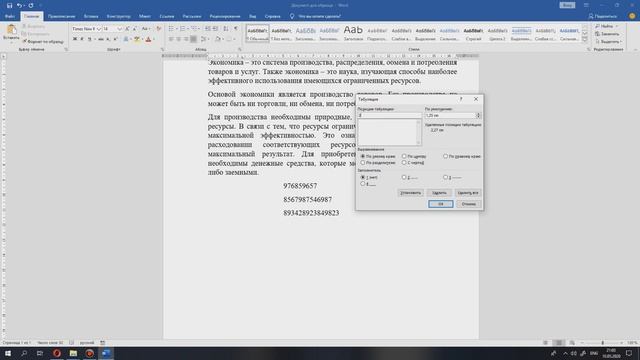Viewport: 640px width, 360px height.
Task: Click the Paste clipboard icon
Action: pos(11,30)
